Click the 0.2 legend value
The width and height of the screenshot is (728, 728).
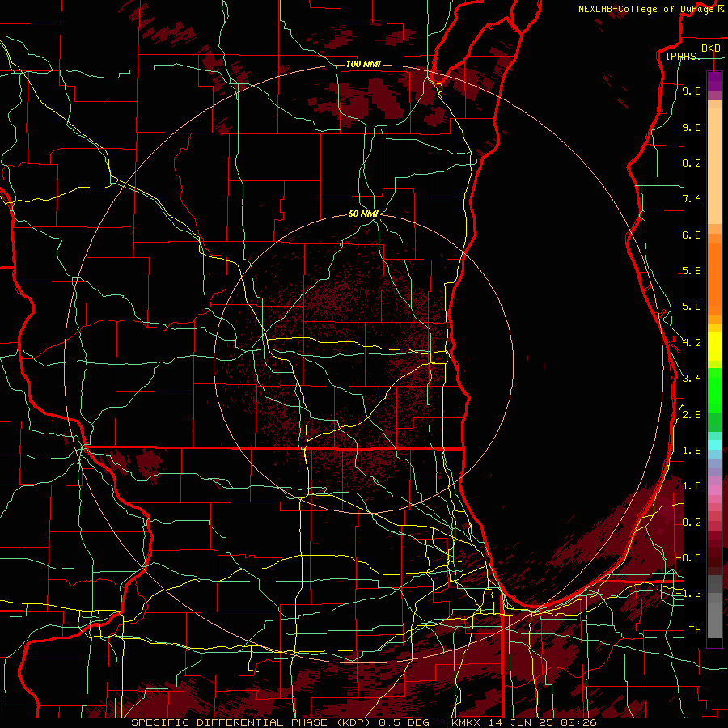692,523
